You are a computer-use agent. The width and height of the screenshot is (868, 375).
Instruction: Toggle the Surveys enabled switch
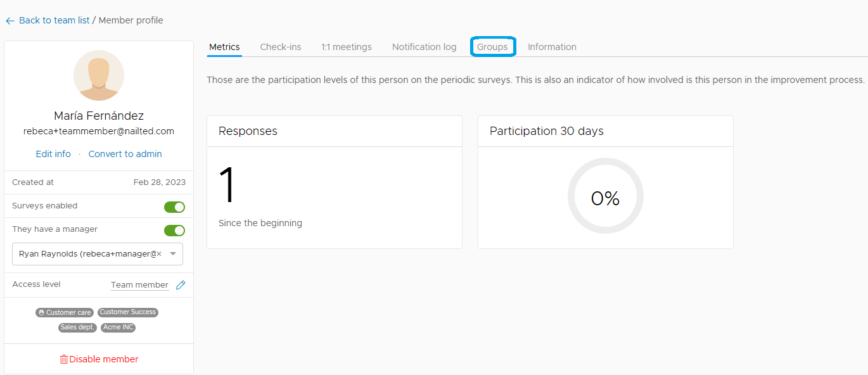(x=174, y=207)
